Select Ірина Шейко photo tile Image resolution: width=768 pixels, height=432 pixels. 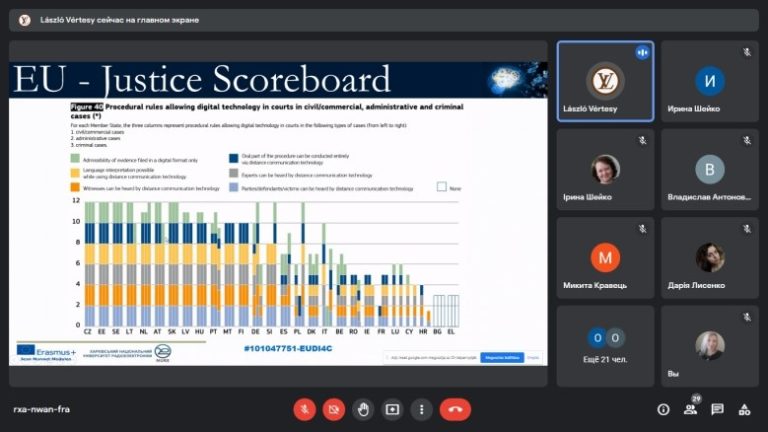tap(605, 169)
